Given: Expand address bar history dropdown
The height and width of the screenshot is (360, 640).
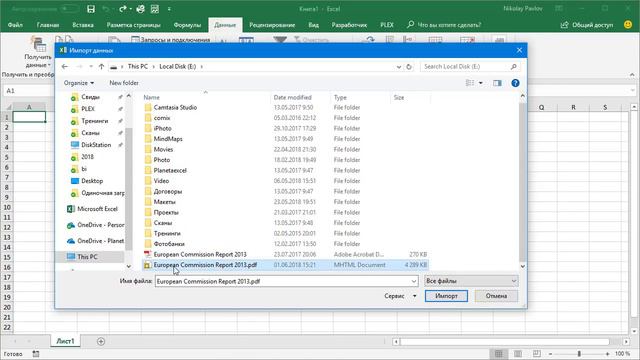Looking at the screenshot, I should click(x=399, y=67).
